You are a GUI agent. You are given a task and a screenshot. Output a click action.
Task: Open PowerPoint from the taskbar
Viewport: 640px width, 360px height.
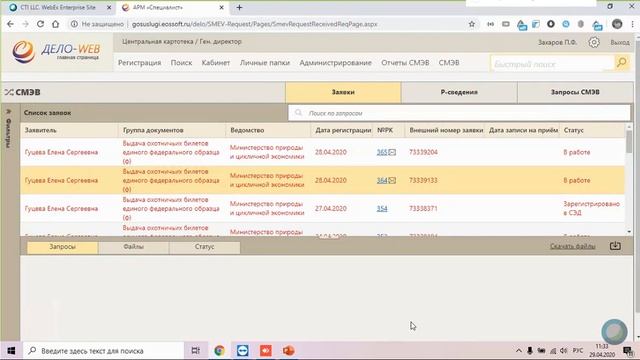[x=289, y=351]
